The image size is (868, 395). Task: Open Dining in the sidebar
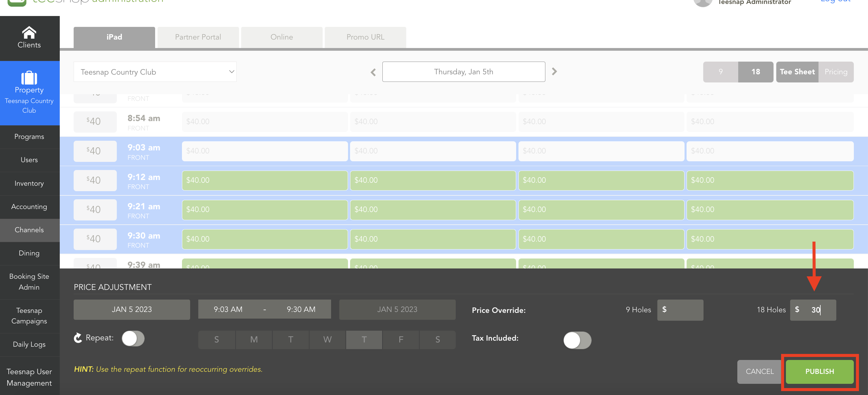tap(29, 253)
